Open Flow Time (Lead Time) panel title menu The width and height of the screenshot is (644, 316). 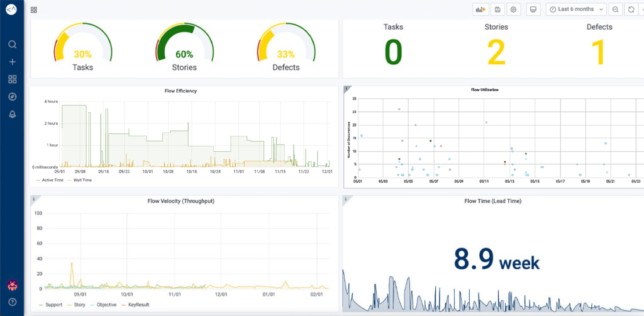pos(493,201)
